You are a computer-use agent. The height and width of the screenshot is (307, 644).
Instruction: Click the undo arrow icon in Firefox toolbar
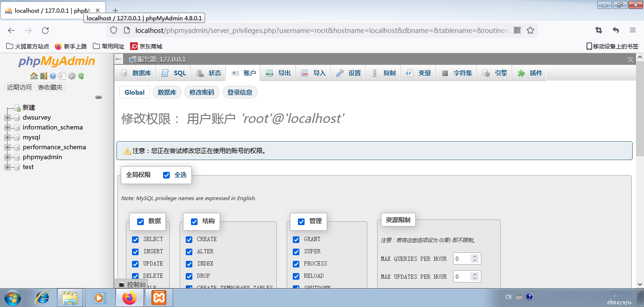point(616,30)
